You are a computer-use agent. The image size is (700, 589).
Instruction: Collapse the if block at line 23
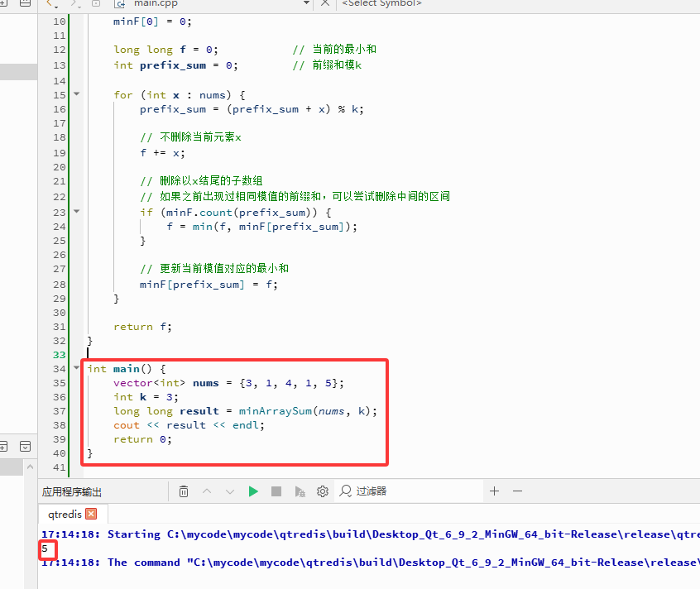(x=76, y=212)
